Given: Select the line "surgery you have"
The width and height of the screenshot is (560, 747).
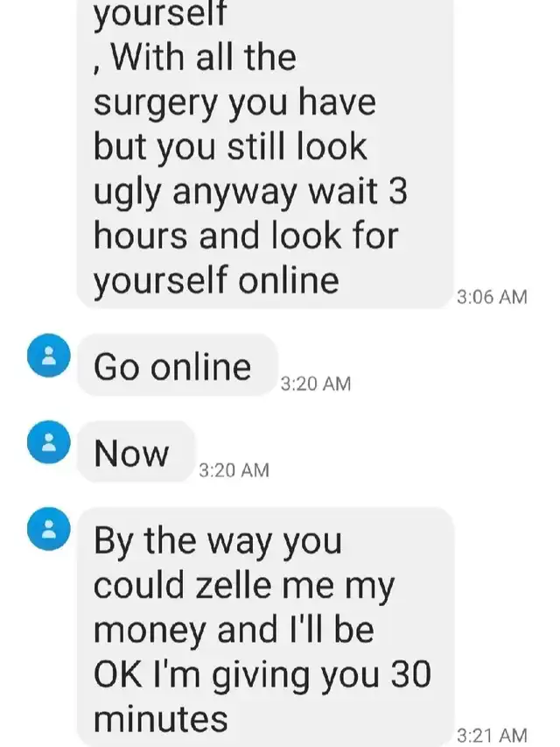Looking at the screenshot, I should pos(234,103).
